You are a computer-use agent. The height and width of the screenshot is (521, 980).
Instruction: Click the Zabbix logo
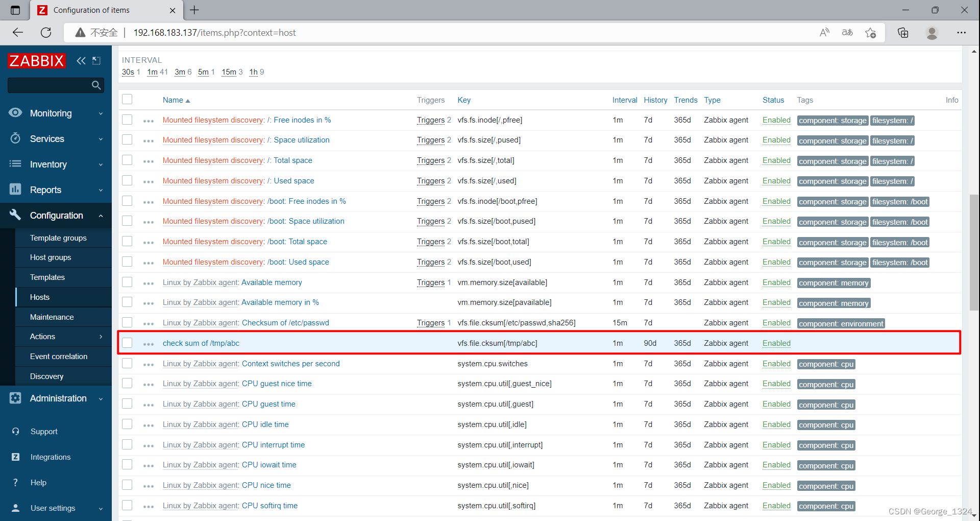click(37, 61)
